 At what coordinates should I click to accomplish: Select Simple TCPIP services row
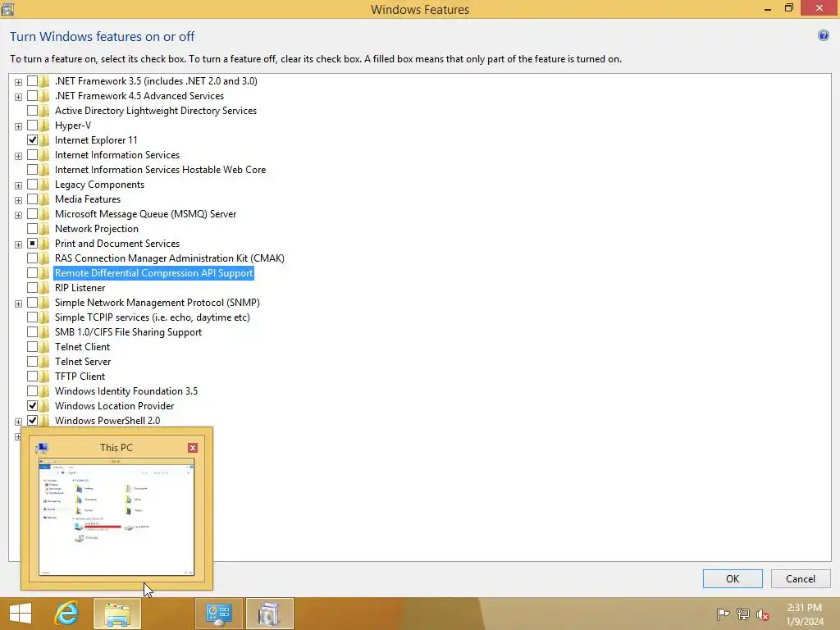[152, 317]
